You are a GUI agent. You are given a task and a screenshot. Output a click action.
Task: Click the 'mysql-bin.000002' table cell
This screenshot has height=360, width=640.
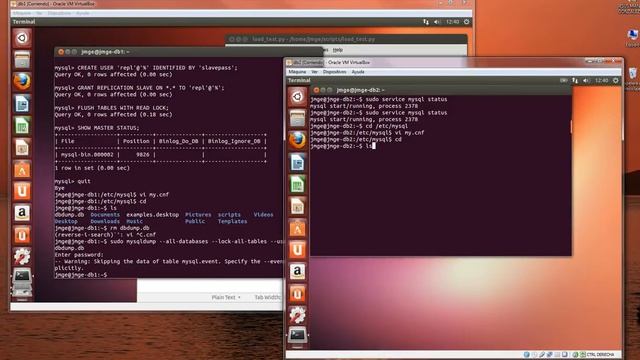pos(87,155)
